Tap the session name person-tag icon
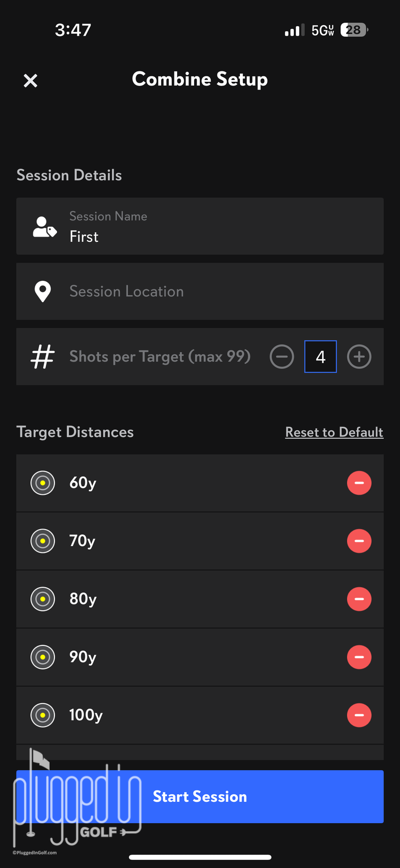 pyautogui.click(x=44, y=227)
